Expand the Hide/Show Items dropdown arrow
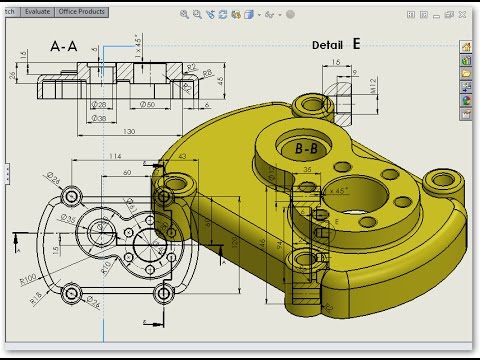Viewport: 480px width, 360px height. point(280,15)
